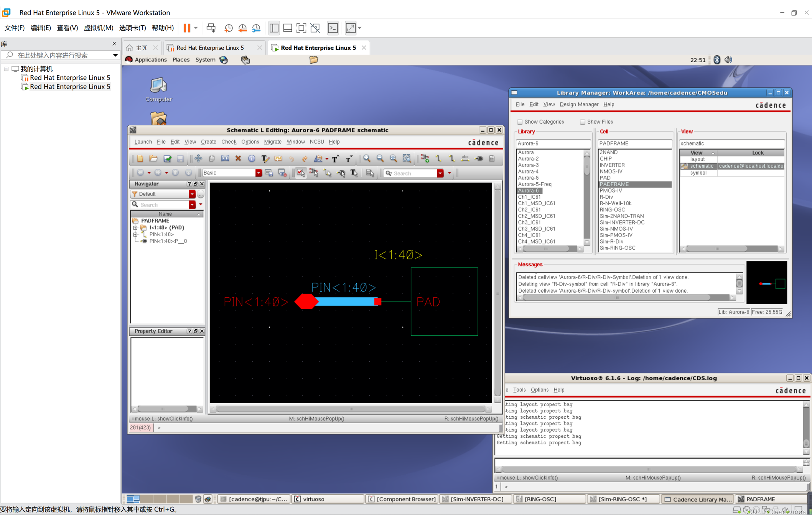Click the Check and Save icon

coord(167,158)
